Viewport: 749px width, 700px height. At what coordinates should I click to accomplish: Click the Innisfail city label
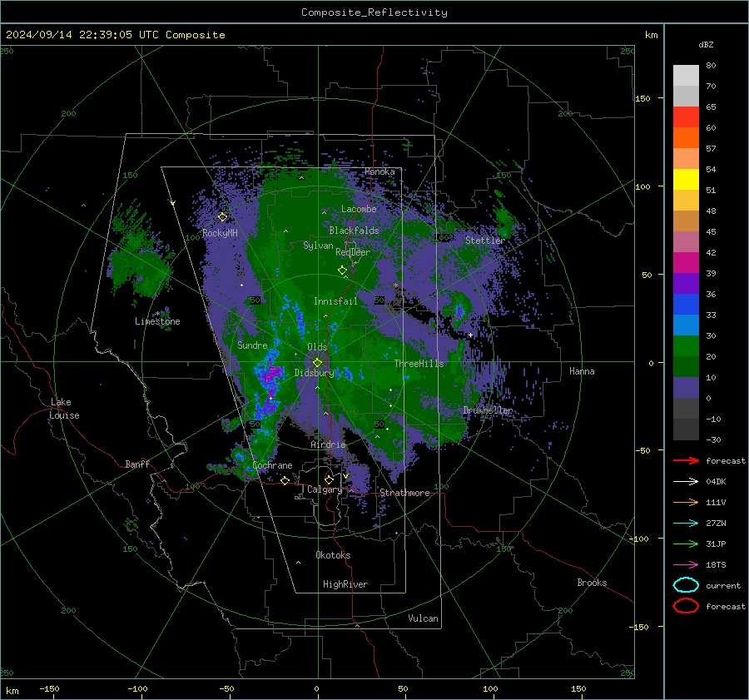pos(335,301)
